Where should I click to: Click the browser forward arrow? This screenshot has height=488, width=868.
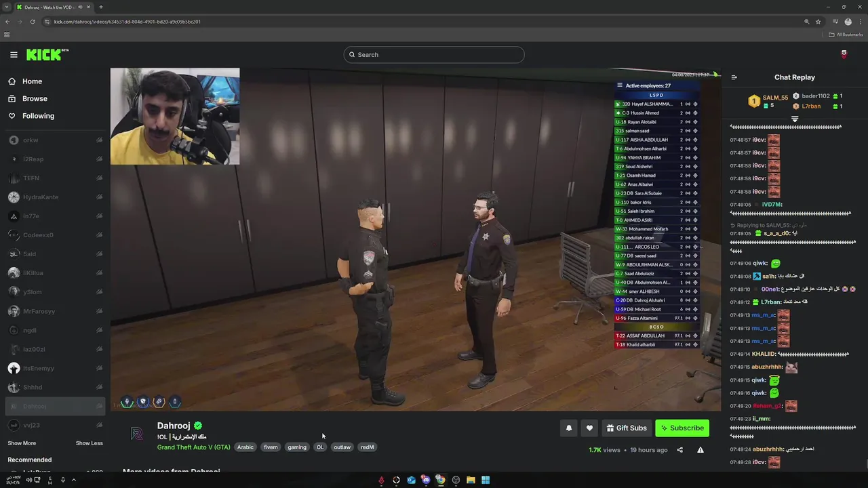coord(20,22)
